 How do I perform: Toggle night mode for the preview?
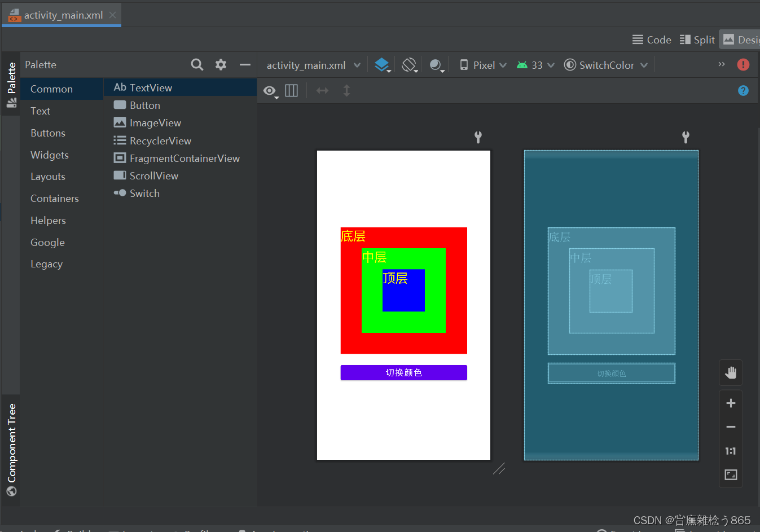pos(436,64)
